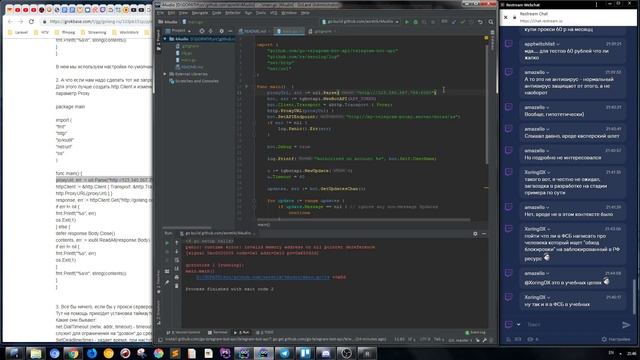Open the Streaming bookmarks folder in Chrome
The width and height of the screenshot is (640, 360).
(x=93, y=32)
